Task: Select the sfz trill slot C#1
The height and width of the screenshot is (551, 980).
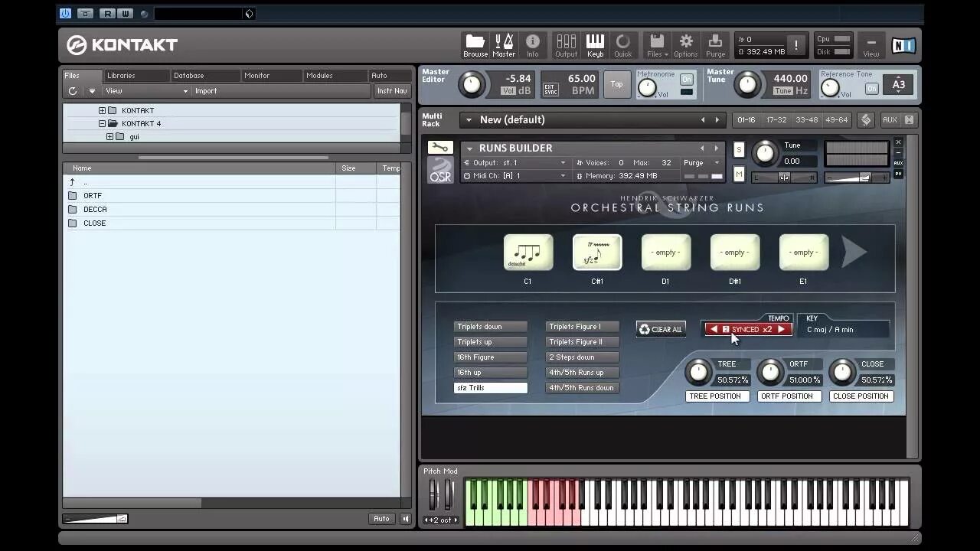Action: [x=597, y=253]
